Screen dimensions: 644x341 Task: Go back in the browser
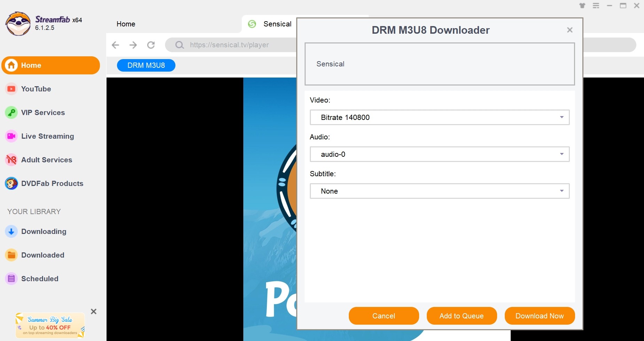point(116,45)
